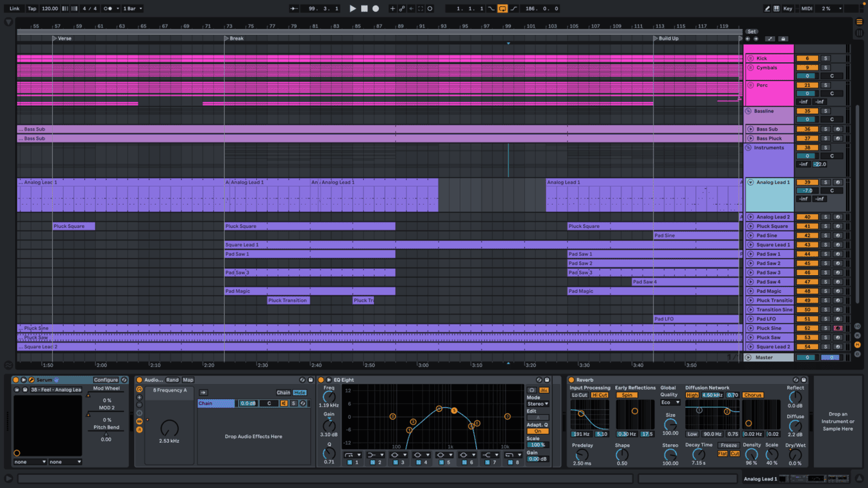The height and width of the screenshot is (488, 868).
Task: Click the Key map mode button
Action: pyautogui.click(x=788, y=8)
